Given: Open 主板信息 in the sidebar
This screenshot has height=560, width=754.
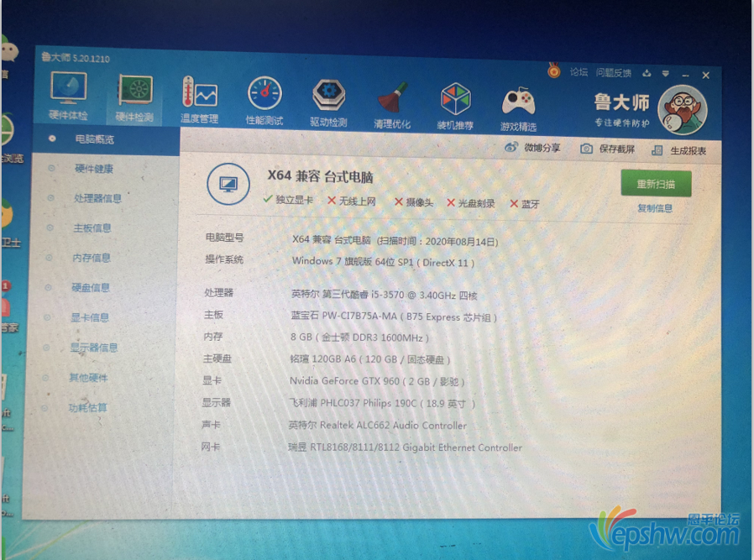Looking at the screenshot, I should click(92, 228).
